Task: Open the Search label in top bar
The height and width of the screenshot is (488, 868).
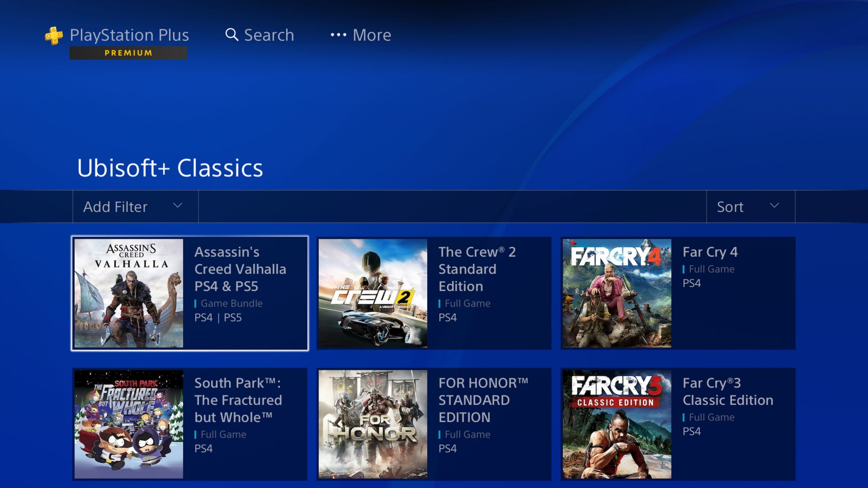Action: [269, 35]
